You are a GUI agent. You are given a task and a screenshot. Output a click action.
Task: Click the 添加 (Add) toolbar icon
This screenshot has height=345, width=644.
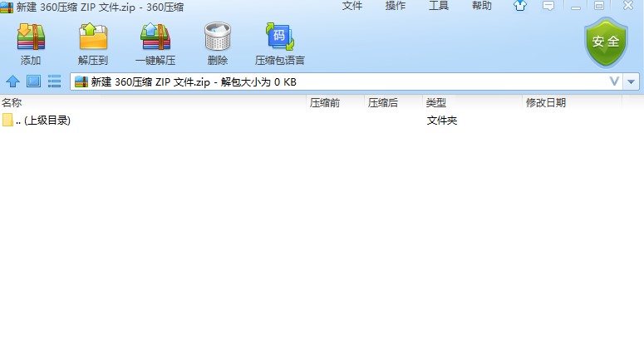coord(31,37)
